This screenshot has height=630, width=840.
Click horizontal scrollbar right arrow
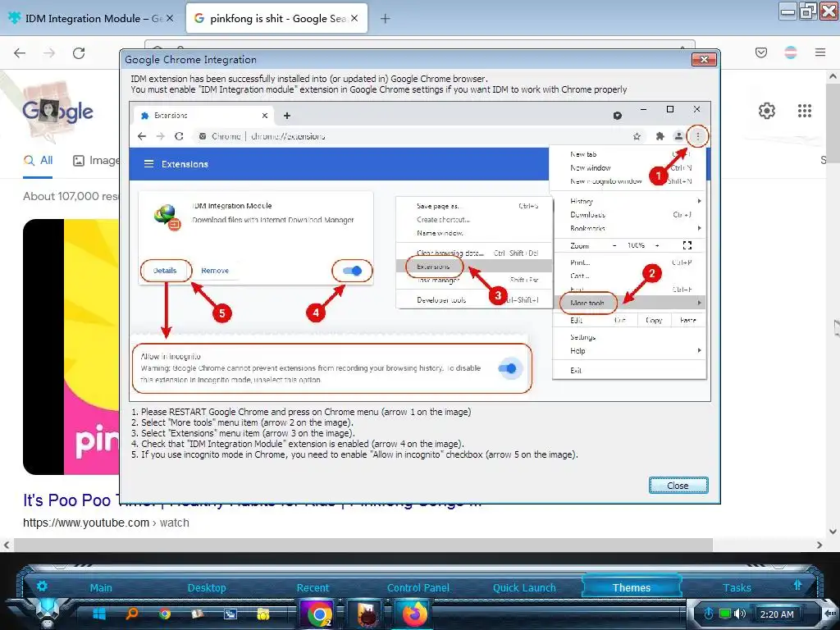819,545
